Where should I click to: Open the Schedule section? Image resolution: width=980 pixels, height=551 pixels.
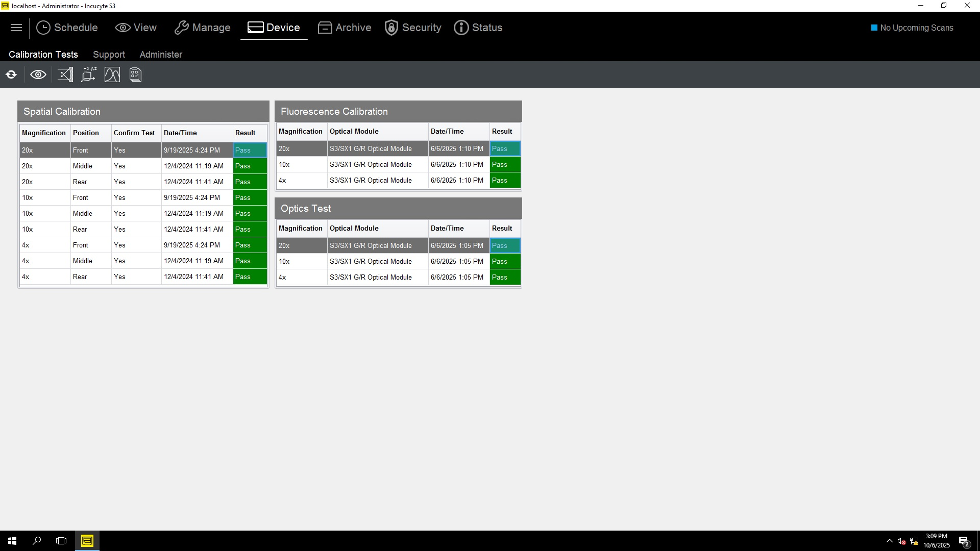[67, 28]
